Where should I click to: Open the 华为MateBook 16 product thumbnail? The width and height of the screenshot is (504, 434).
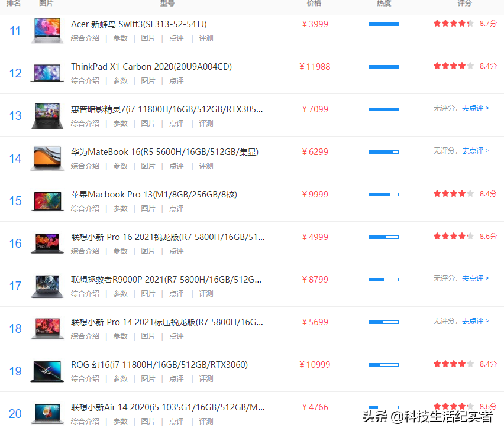click(47, 158)
